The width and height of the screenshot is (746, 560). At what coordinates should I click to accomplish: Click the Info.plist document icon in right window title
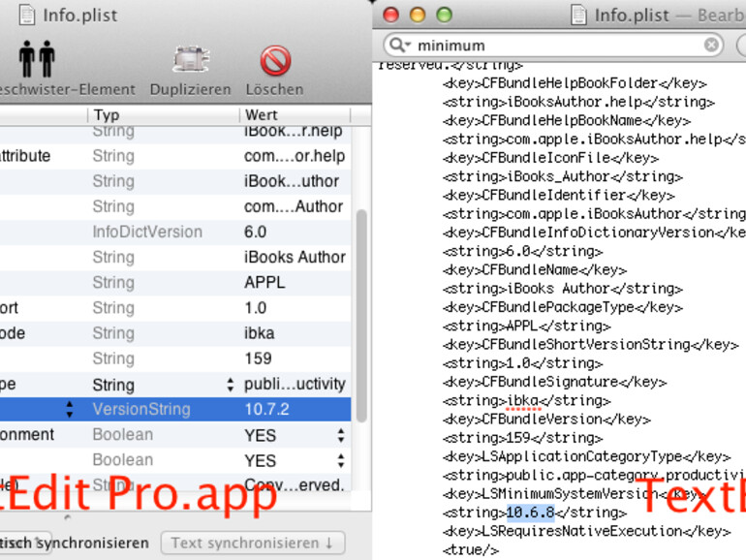pyautogui.click(x=578, y=15)
